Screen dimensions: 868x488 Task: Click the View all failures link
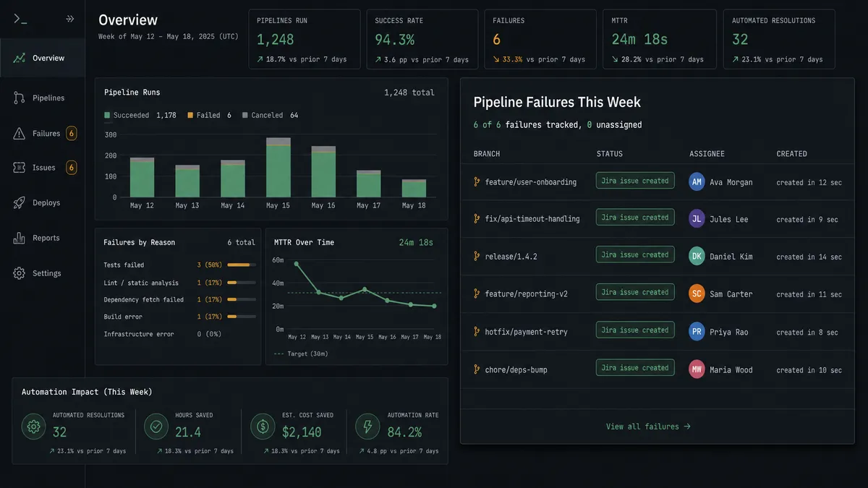(648, 427)
